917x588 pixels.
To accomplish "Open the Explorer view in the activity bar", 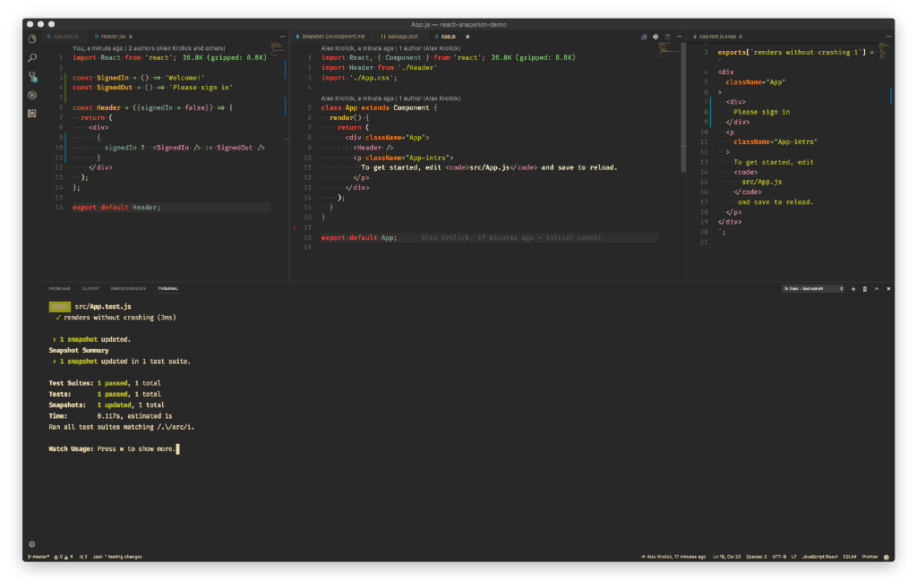I will 32,38.
